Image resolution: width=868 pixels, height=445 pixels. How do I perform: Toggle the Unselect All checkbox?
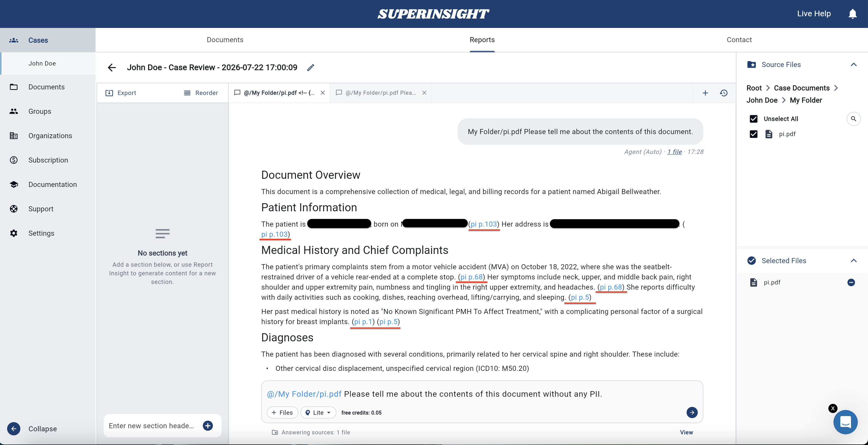(753, 119)
